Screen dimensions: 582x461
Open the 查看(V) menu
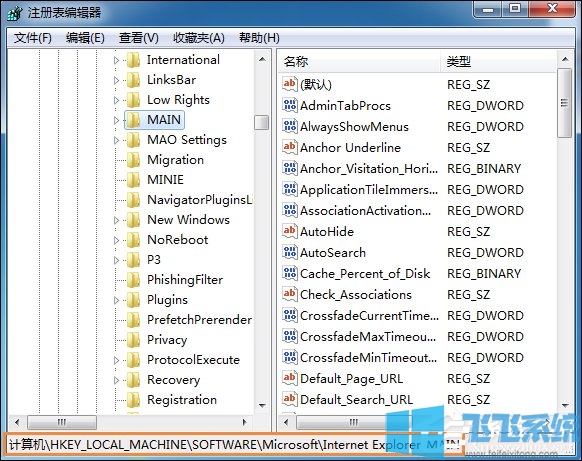(138, 38)
